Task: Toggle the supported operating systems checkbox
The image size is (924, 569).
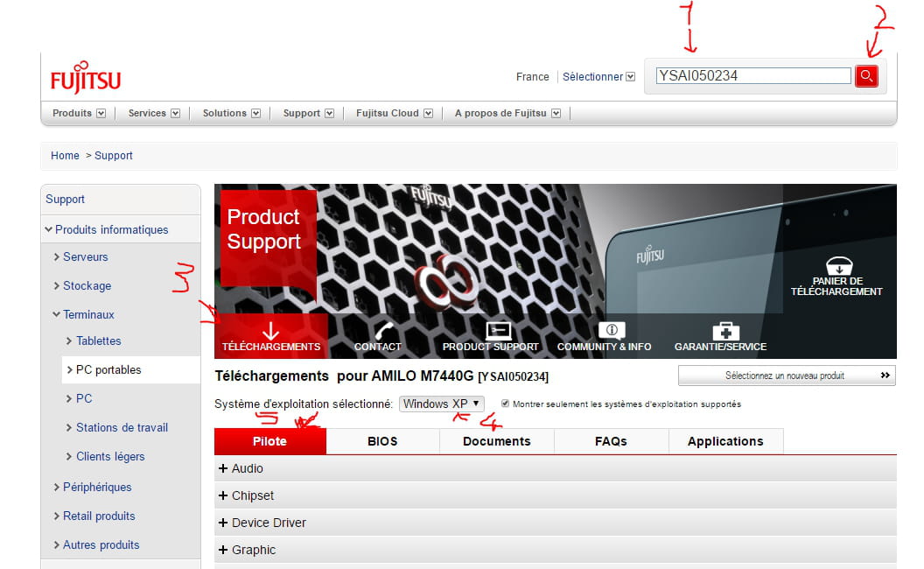Action: pyautogui.click(x=505, y=404)
